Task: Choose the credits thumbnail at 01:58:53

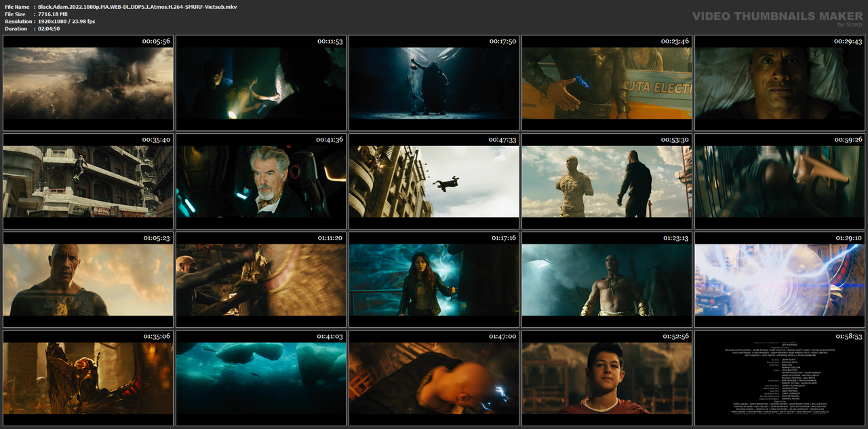Action: coord(780,377)
